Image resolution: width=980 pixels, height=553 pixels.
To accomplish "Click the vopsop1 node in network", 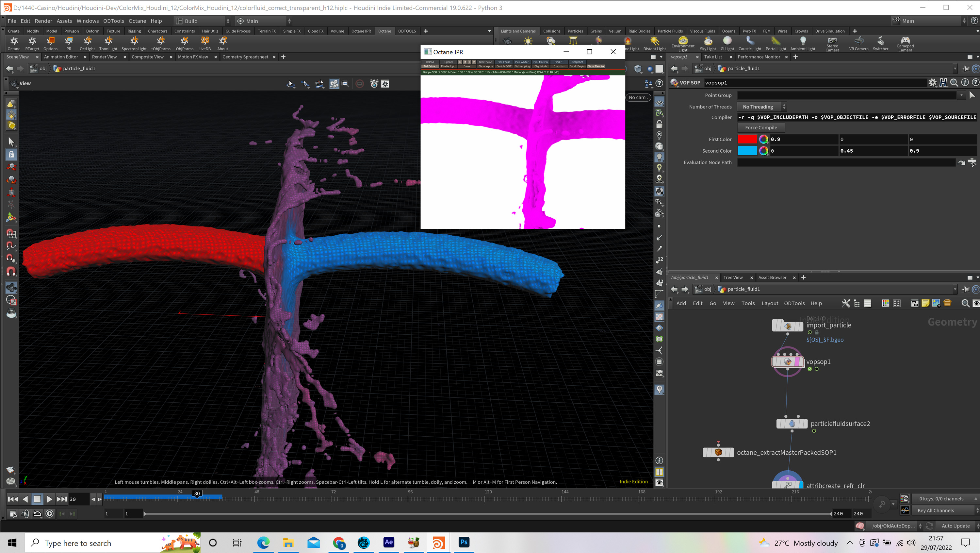I will 787,361.
